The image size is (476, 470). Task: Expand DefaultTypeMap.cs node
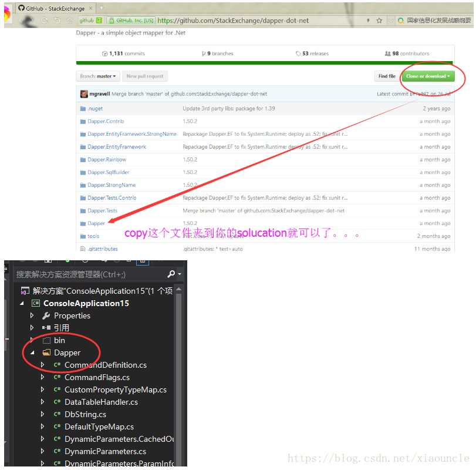pos(42,427)
